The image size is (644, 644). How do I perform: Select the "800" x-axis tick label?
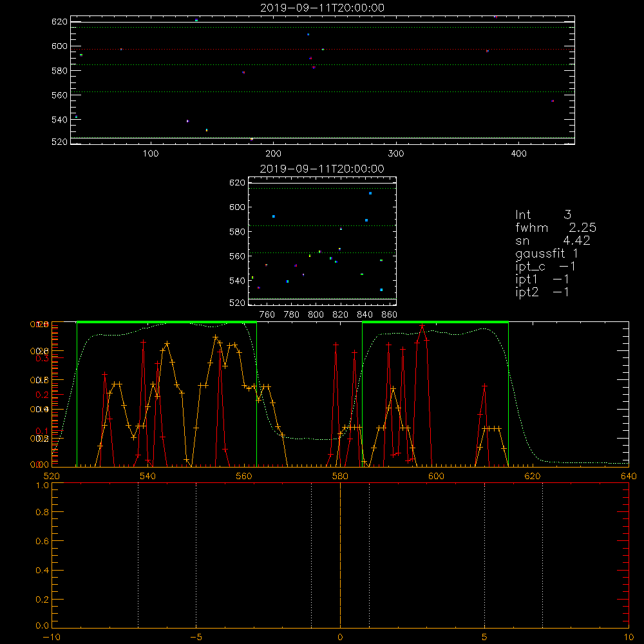coord(316,315)
